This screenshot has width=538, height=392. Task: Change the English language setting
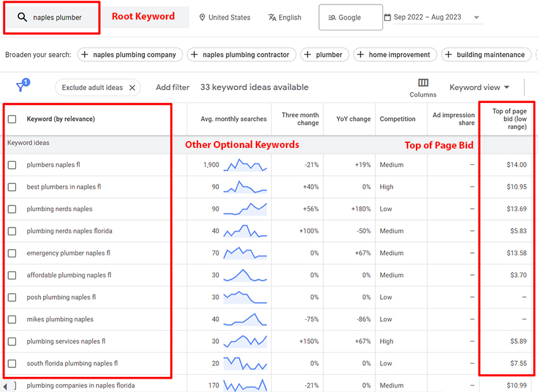pos(285,18)
